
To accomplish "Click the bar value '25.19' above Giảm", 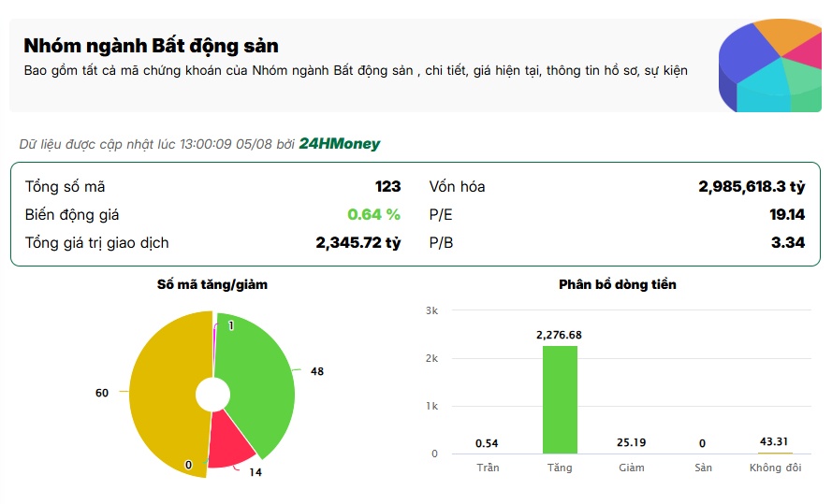I will [x=631, y=442].
